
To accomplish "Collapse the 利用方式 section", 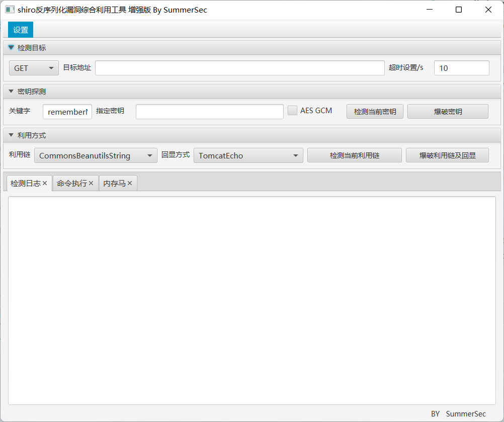I will click(x=11, y=135).
